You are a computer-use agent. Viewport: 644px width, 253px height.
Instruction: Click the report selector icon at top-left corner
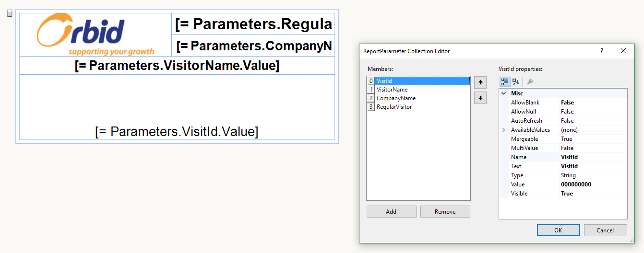pyautogui.click(x=9, y=13)
